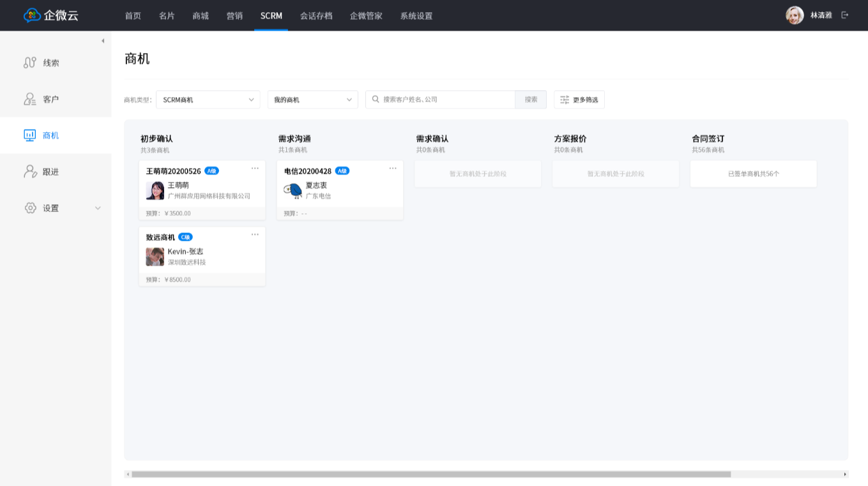Go to the 企微管家 top menu
868x486 pixels.
(x=366, y=16)
